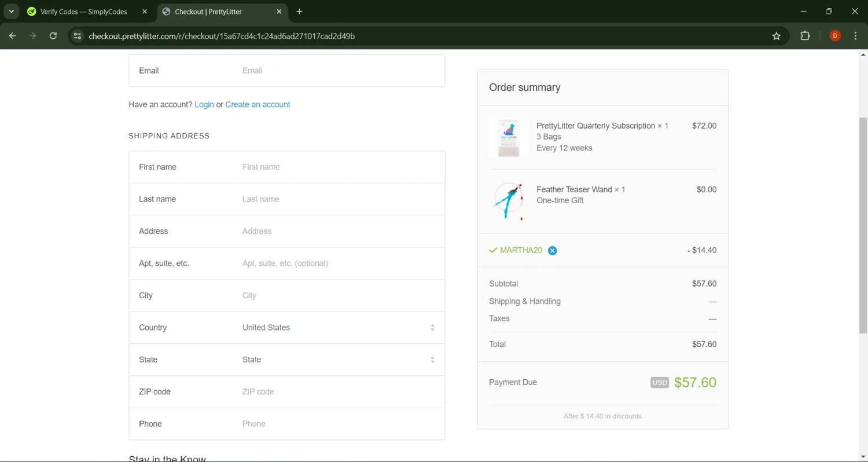Follow the Create an account link
Image resolution: width=868 pixels, height=462 pixels.
point(258,105)
